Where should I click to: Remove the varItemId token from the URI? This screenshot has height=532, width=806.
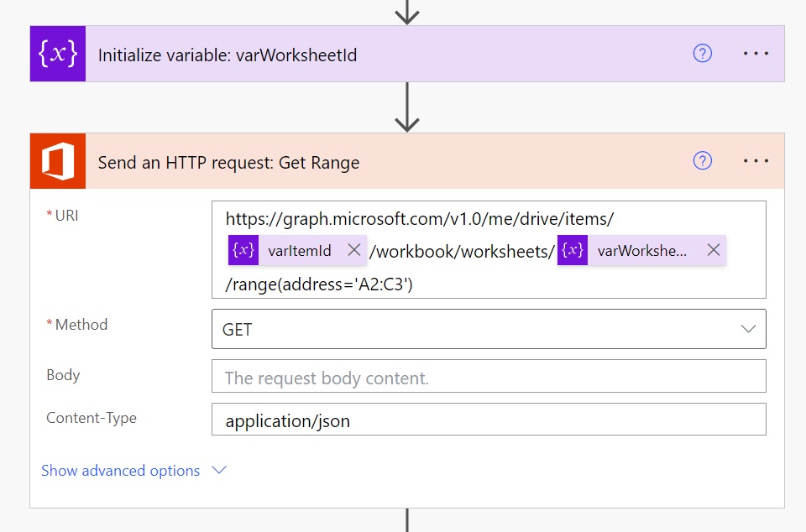[354, 250]
